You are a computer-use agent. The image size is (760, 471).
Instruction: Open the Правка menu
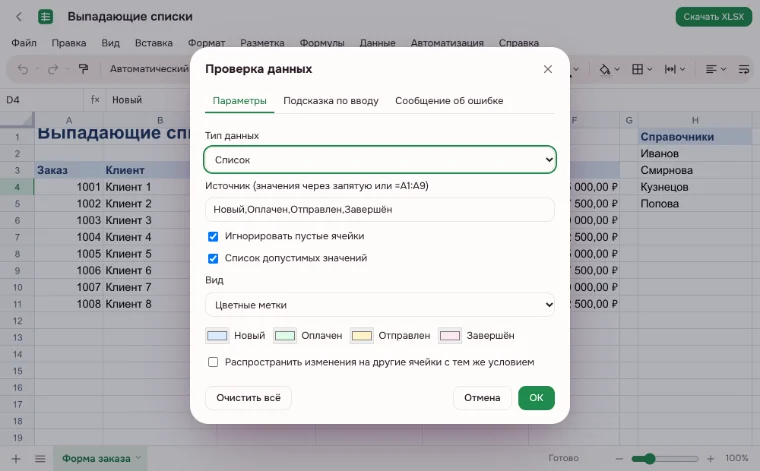pyautogui.click(x=69, y=43)
